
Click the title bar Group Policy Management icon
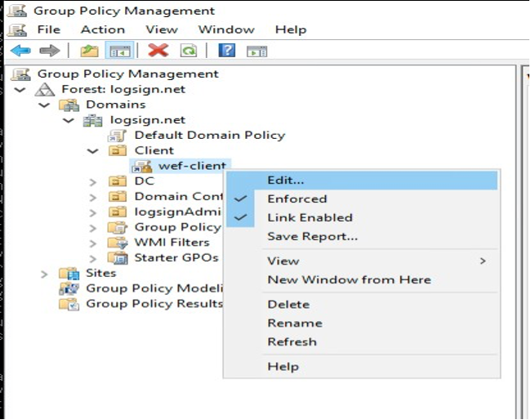pos(17,11)
